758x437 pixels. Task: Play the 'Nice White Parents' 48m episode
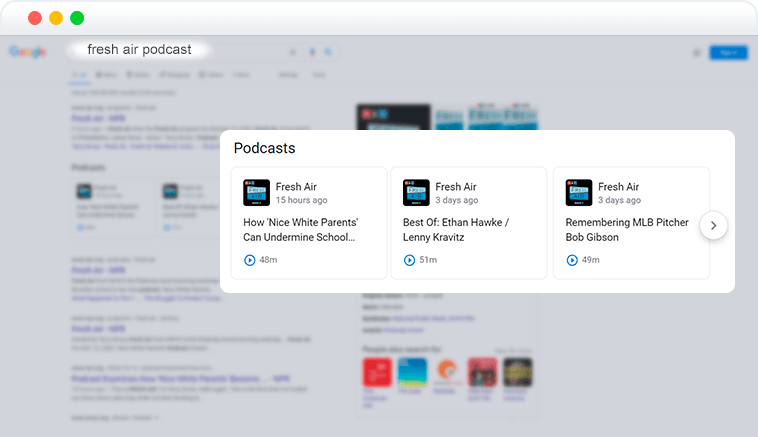click(x=249, y=260)
